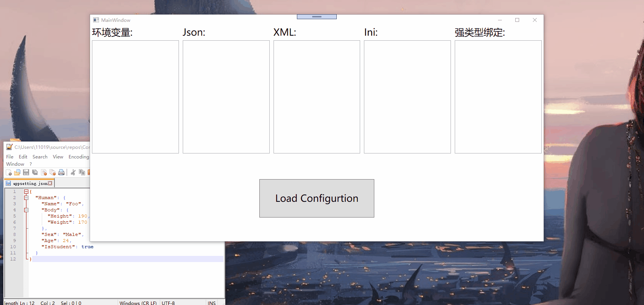Click the "Height": 190 line in editor
Screen dimensions: 644x305
point(69,216)
